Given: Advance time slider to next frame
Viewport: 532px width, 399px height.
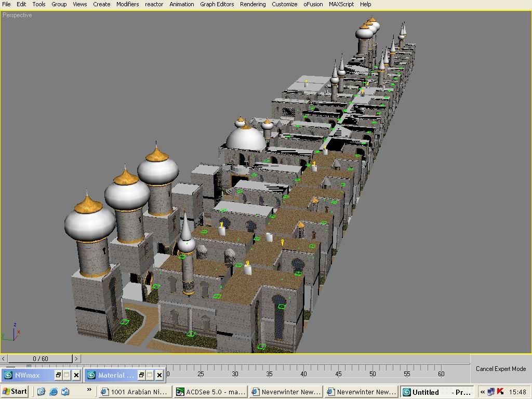Looking at the screenshot, I should pos(76,358).
